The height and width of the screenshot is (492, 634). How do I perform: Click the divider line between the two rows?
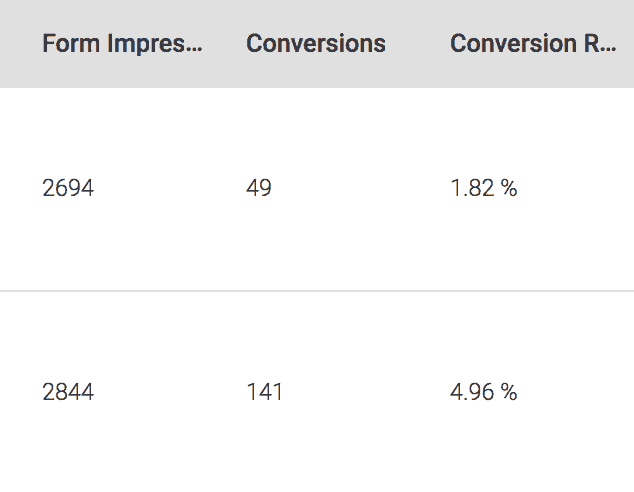click(317, 291)
